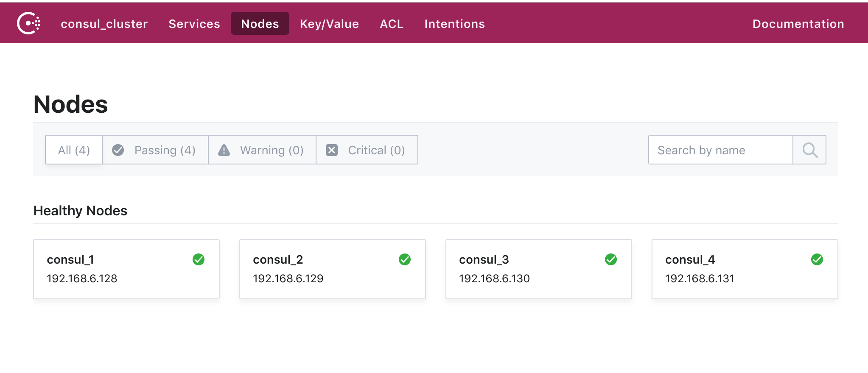Click the Warning filter's alert triangle icon
The width and height of the screenshot is (868, 373).
click(x=224, y=150)
